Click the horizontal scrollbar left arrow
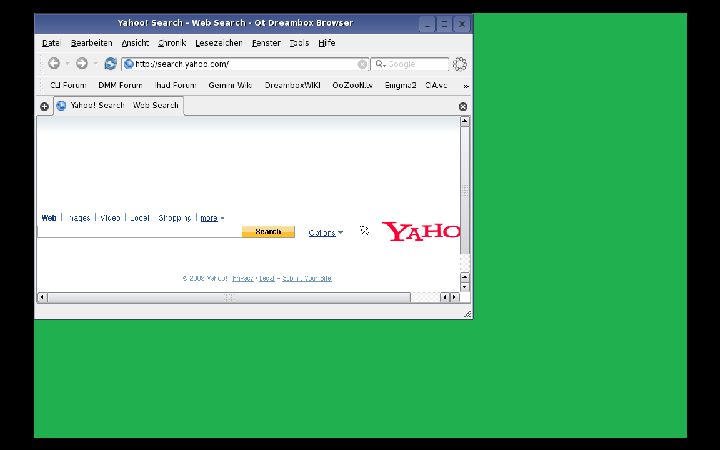The height and width of the screenshot is (450, 720). point(42,297)
